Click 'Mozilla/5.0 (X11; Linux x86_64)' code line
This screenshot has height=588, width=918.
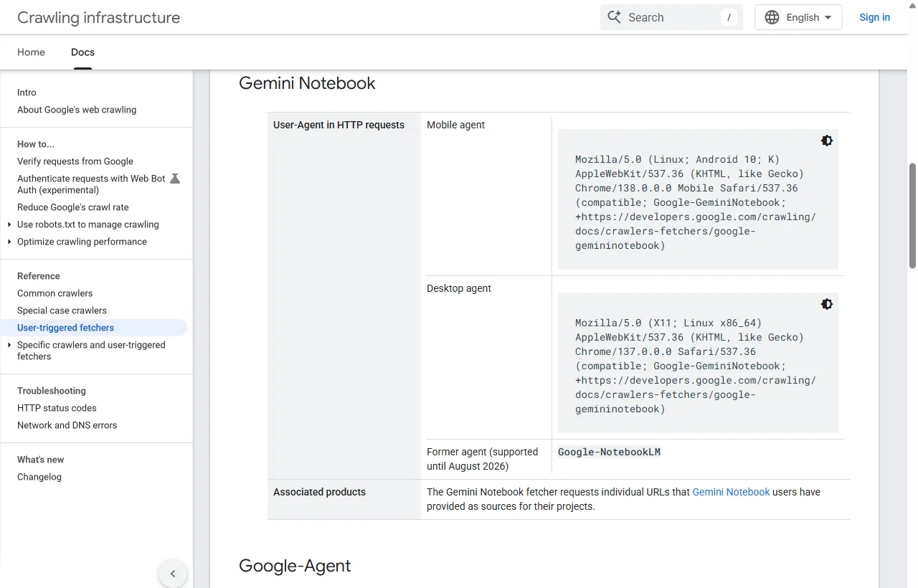(668, 323)
